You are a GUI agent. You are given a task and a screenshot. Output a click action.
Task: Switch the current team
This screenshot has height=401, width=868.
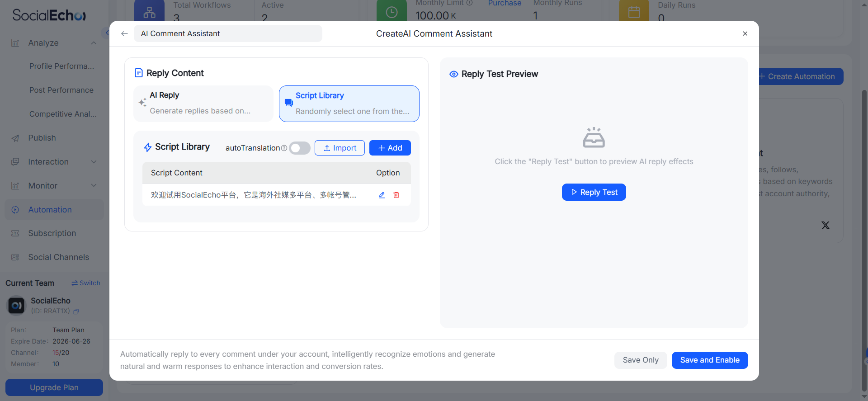86,283
